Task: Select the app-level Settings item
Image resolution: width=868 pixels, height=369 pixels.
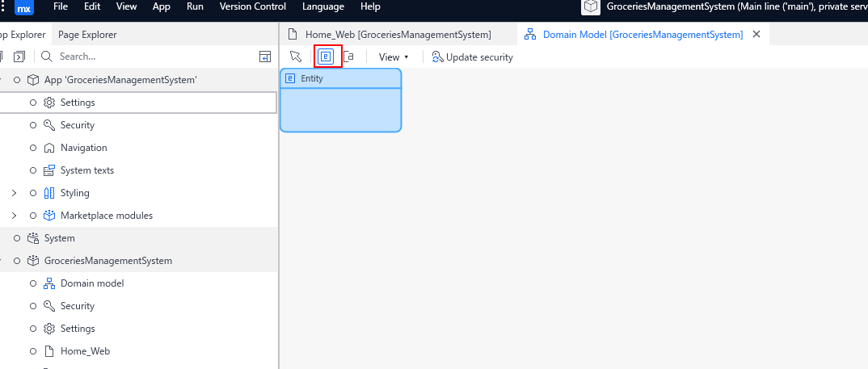Action: 78,103
